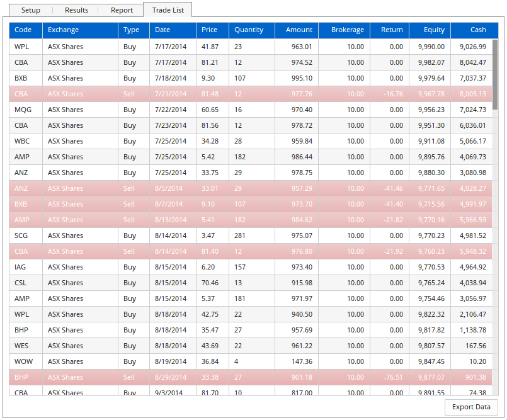Image resolution: width=507 pixels, height=420 pixels.
Task: Select the amount cell 147.36
Action: pos(297,361)
